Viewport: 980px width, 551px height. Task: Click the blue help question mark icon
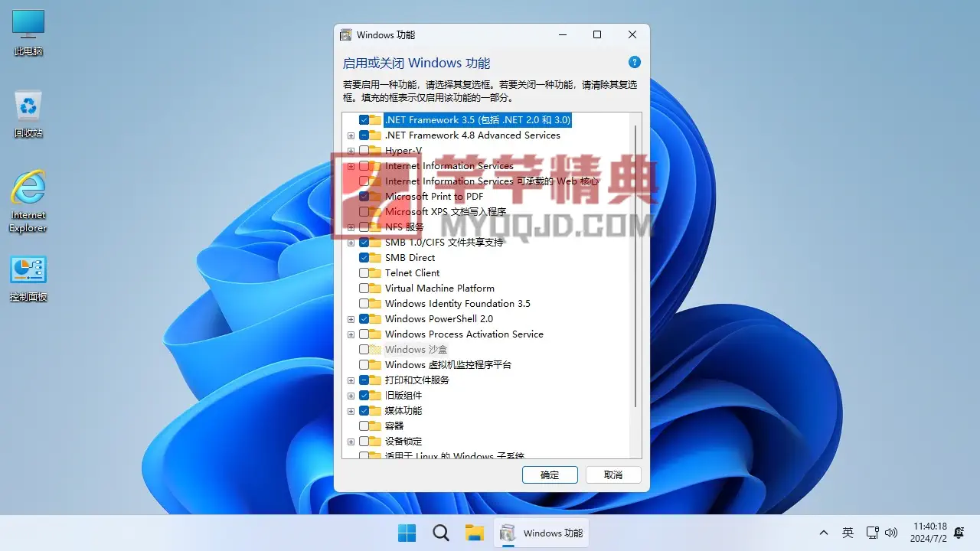(x=634, y=63)
